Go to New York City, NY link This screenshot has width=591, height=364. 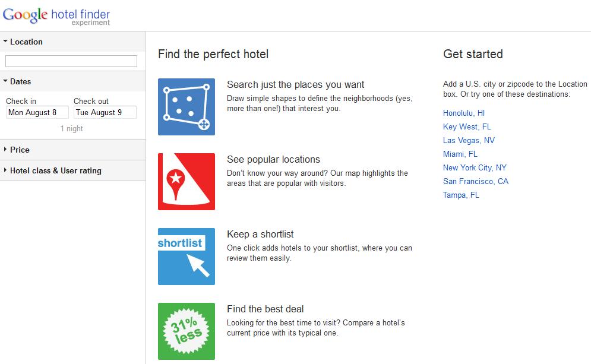475,167
